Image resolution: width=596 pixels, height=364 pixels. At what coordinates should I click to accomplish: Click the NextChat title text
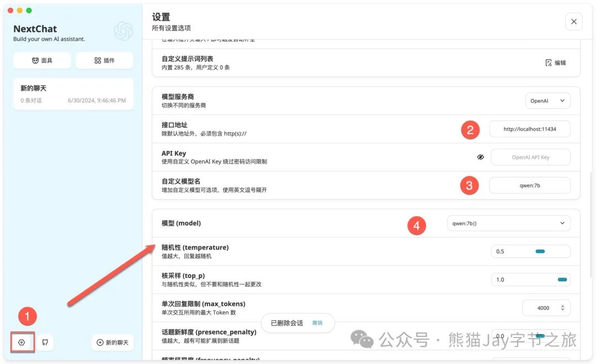[35, 29]
